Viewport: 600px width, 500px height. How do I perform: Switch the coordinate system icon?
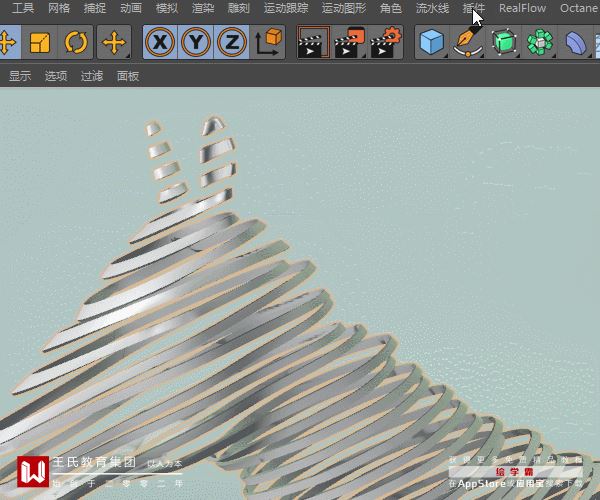coord(268,42)
